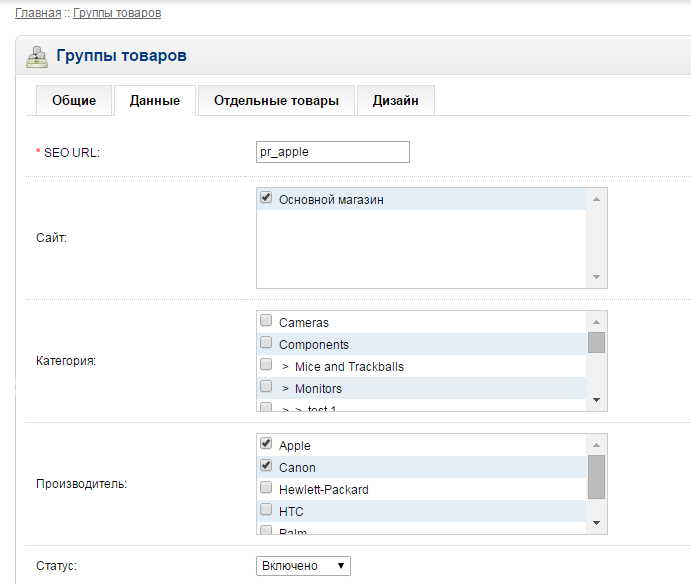Check the Monitors category checkbox
Screen dimensions: 691x584
click(266, 388)
